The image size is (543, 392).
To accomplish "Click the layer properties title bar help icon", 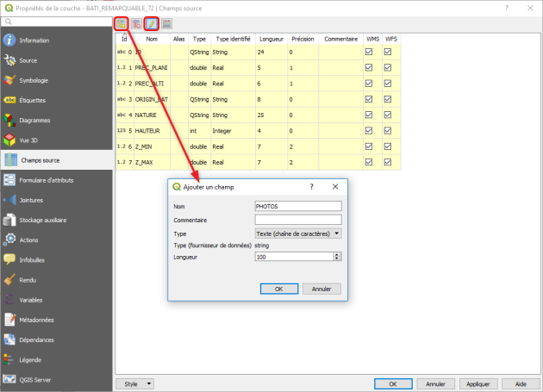I will tap(507, 8).
